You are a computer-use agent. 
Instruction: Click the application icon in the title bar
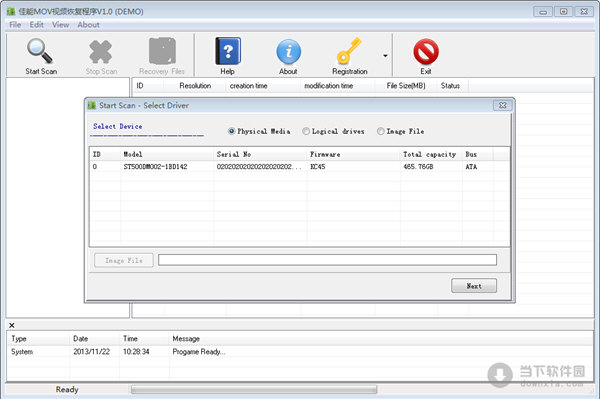point(11,11)
